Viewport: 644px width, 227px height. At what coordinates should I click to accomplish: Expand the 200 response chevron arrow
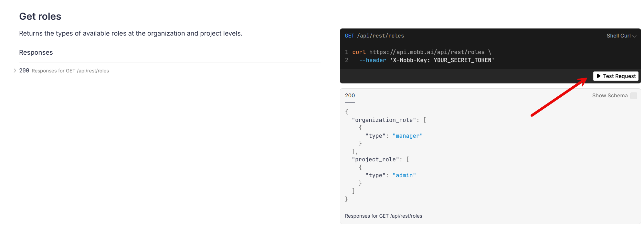15,70
